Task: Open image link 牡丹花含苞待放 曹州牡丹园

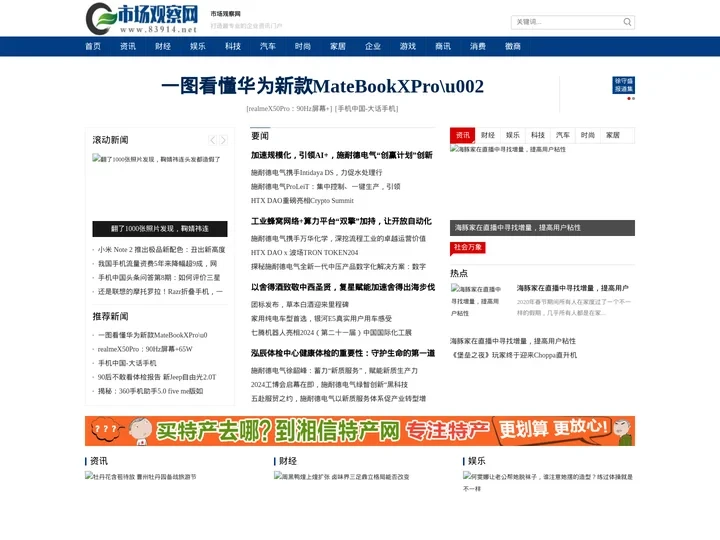Action: (x=141, y=477)
